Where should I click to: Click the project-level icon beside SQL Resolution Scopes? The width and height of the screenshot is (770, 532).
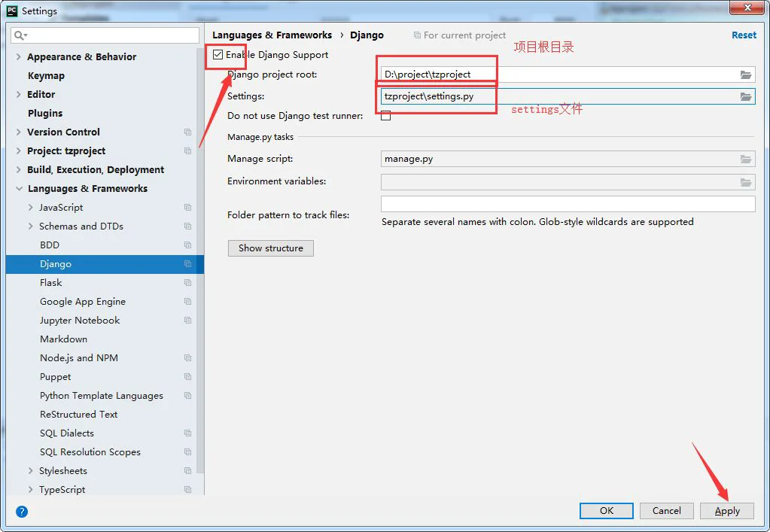[187, 452]
